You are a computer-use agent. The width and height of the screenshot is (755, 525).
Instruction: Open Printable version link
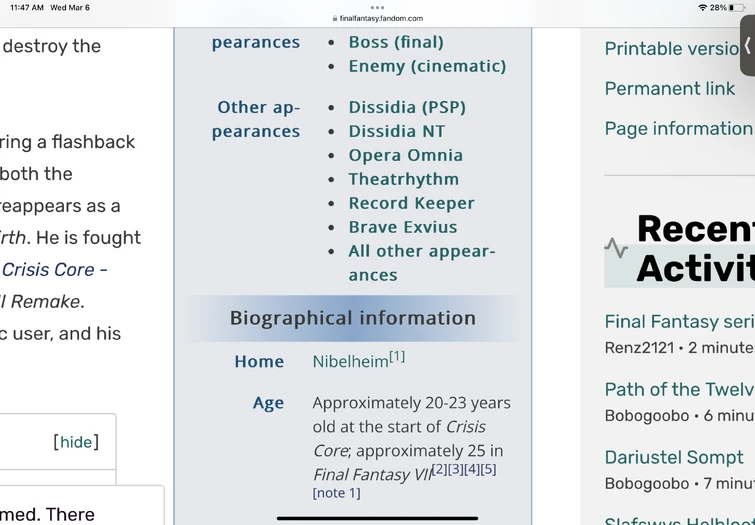coord(674,48)
